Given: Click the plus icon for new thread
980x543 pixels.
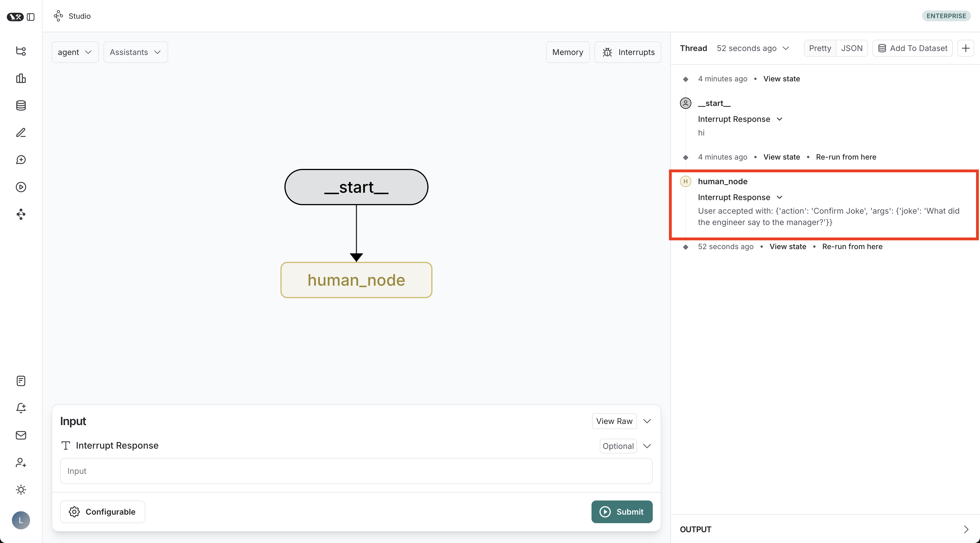Looking at the screenshot, I should tap(966, 48).
